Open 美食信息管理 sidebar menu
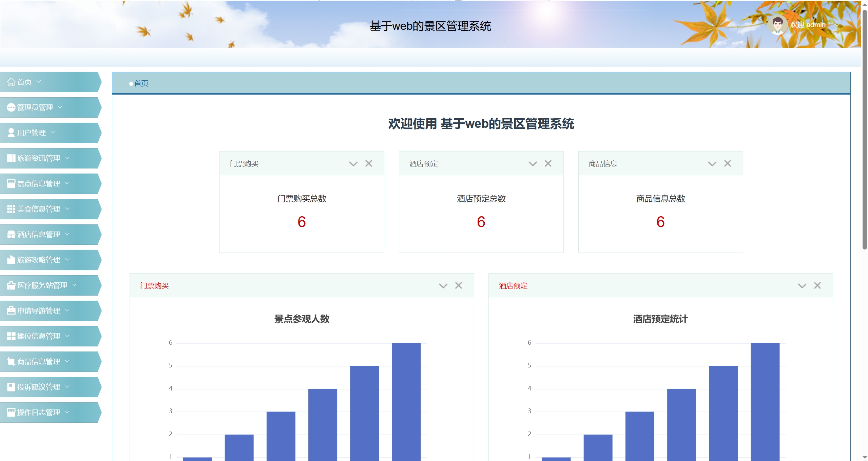 (x=50, y=209)
